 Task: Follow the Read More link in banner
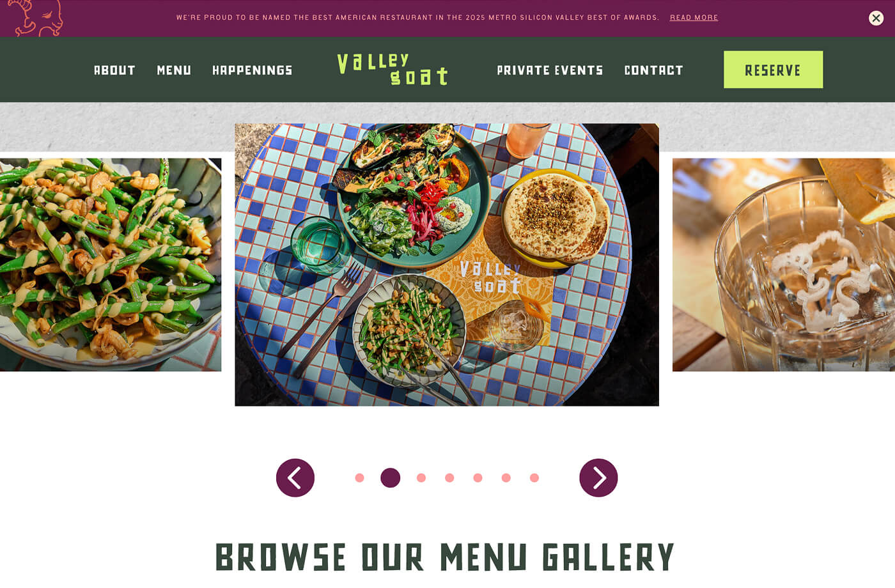[694, 17]
